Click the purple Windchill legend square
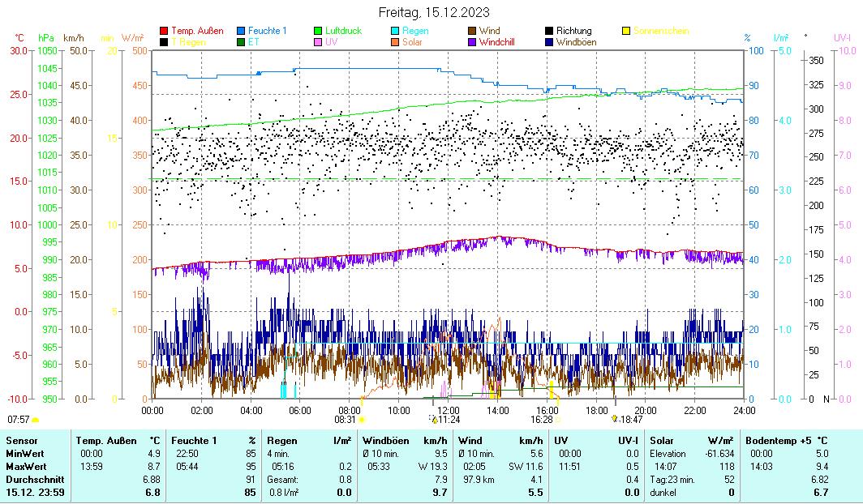The width and height of the screenshot is (863, 504). pyautogui.click(x=473, y=42)
